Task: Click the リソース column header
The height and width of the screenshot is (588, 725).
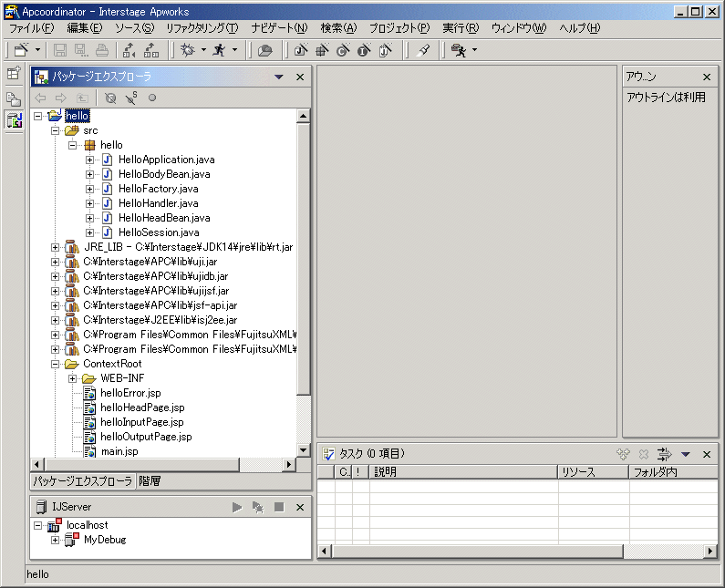Action: [594, 472]
